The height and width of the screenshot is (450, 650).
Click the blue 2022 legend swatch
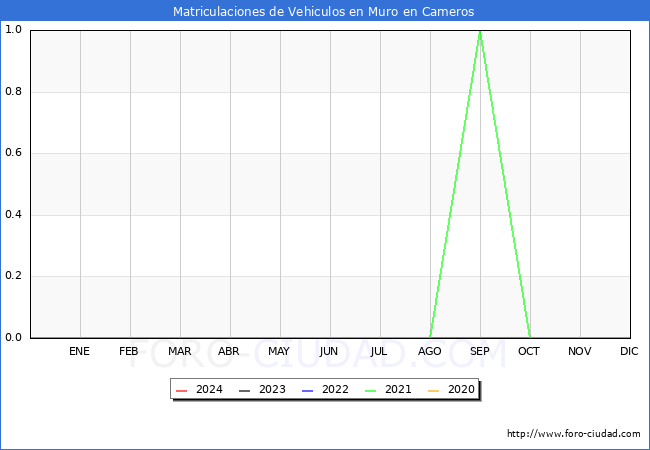click(308, 391)
